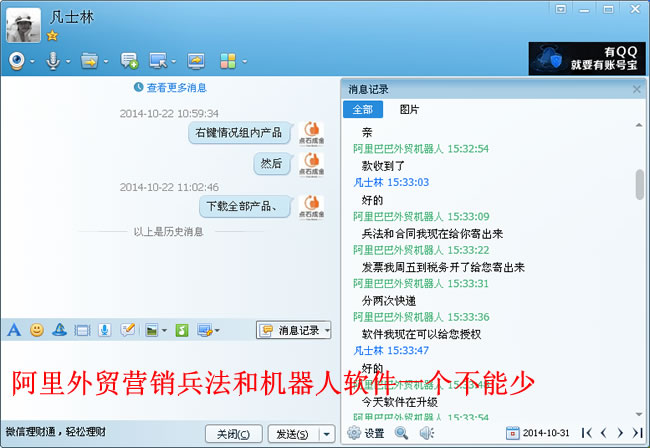
Task: Open calendar date picker 2014-10-31
Action: coord(512,433)
